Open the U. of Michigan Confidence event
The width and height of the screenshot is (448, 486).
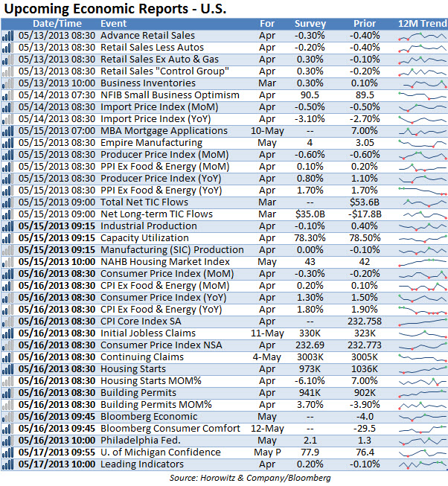[x=161, y=453]
